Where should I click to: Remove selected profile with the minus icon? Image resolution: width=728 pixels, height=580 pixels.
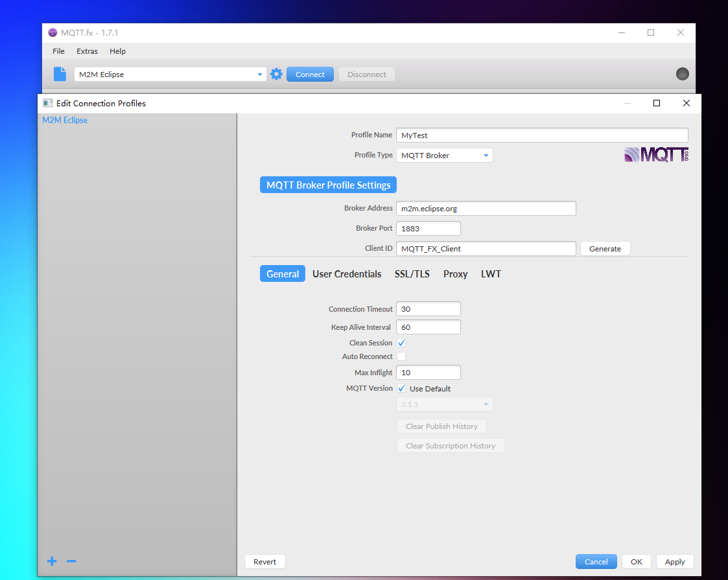pyautogui.click(x=71, y=561)
